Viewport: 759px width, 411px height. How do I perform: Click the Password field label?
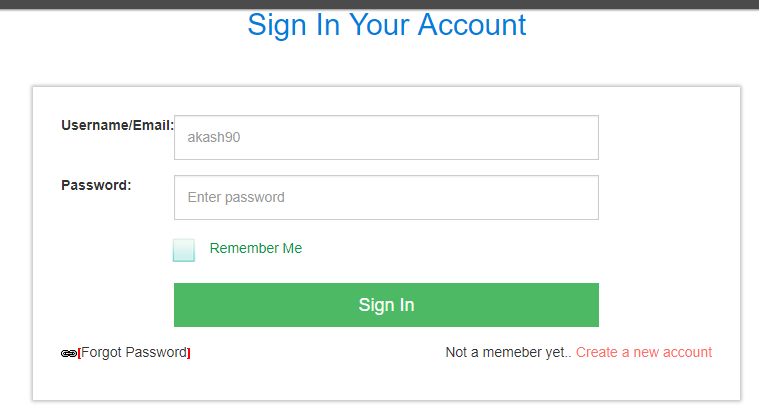click(96, 185)
